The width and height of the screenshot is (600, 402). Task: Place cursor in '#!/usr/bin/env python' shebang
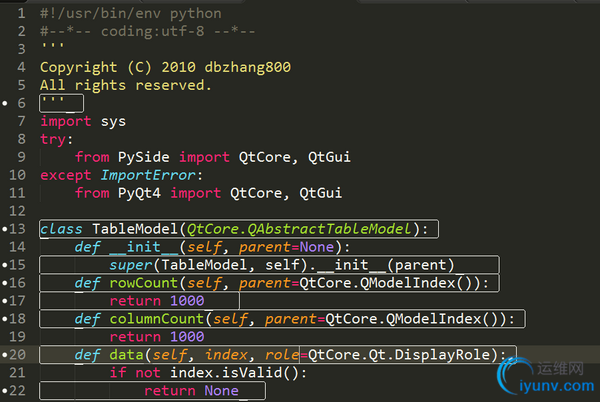click(131, 14)
